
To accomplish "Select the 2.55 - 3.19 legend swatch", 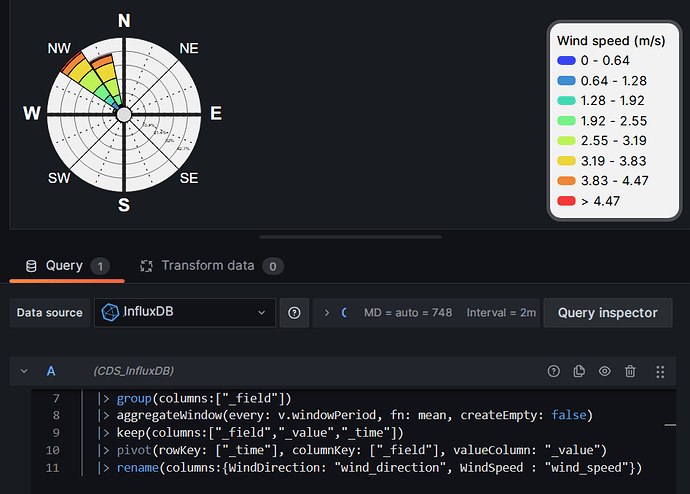I will click(566, 141).
